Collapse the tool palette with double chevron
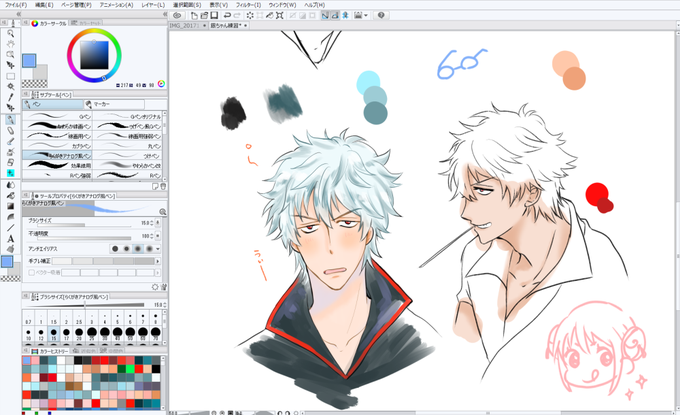Viewport: 680px width, 415px height. click(19, 14)
